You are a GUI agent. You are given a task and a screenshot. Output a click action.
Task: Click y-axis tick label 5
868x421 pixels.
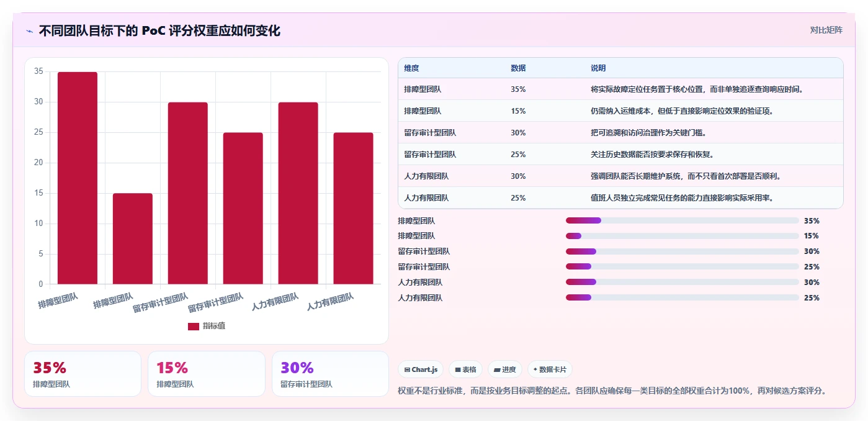click(41, 254)
